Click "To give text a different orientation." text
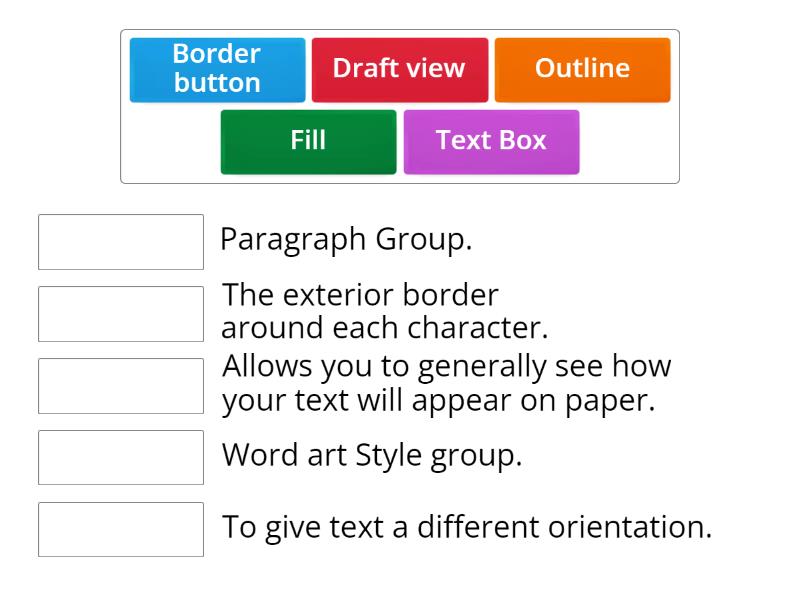This screenshot has height=600, width=800. [x=467, y=526]
